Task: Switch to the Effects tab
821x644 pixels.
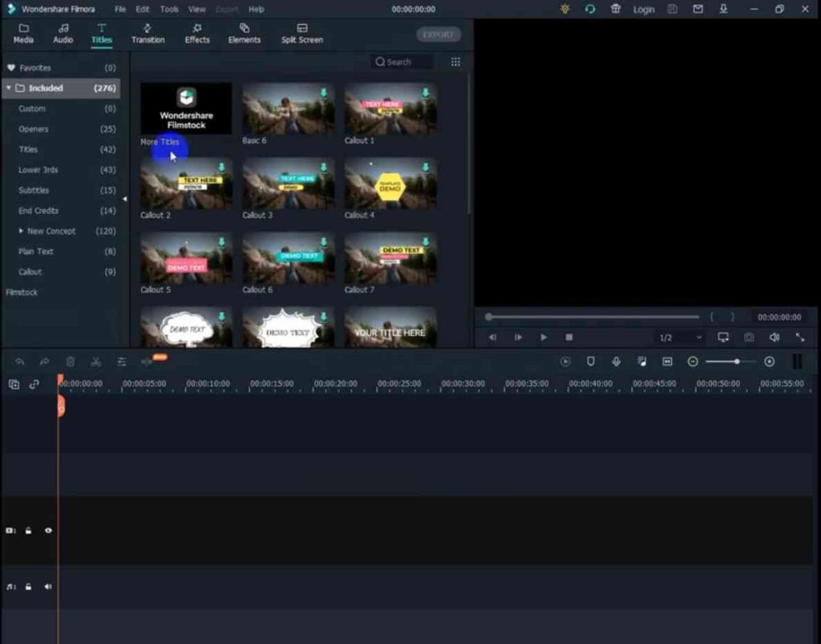Action: pyautogui.click(x=197, y=34)
